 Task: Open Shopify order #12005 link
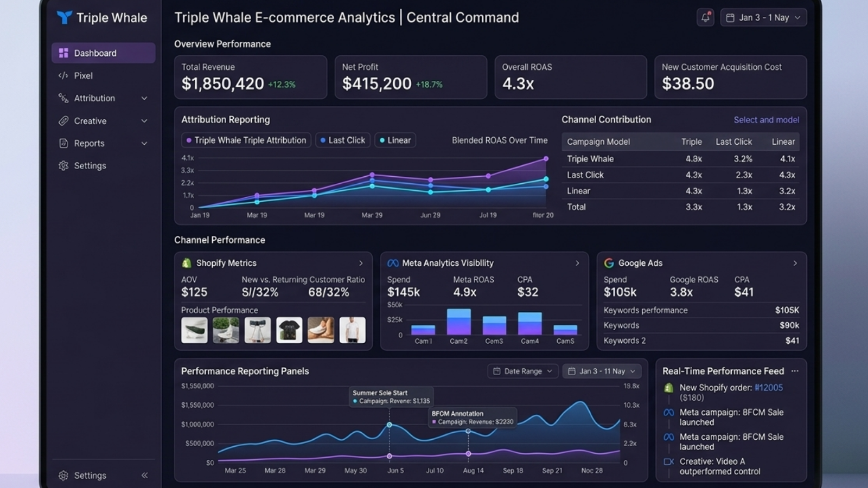[x=769, y=388]
